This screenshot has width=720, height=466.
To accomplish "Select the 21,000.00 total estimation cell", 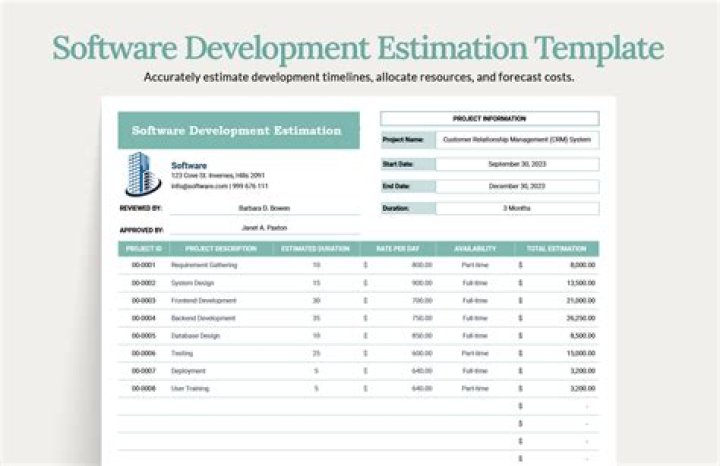I will click(x=581, y=300).
